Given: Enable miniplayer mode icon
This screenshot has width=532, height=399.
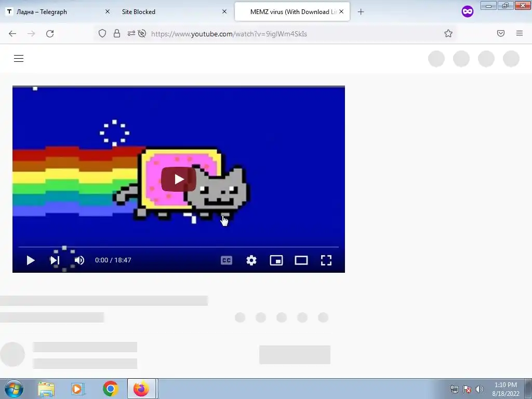Looking at the screenshot, I should pyautogui.click(x=276, y=260).
